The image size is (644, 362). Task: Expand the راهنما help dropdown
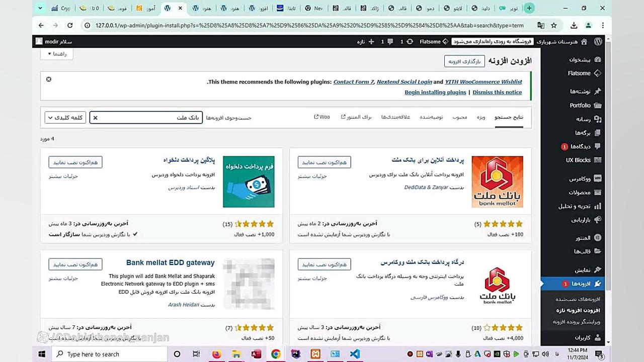point(57,54)
